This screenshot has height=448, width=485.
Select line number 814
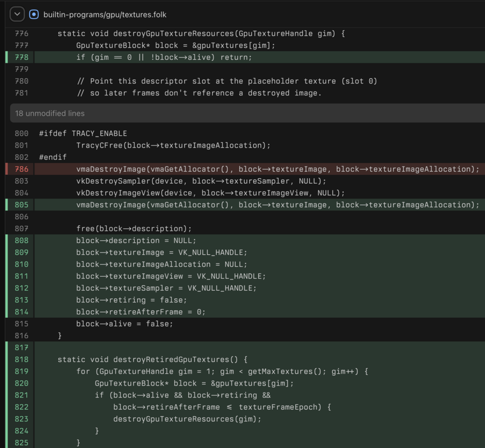tap(22, 312)
